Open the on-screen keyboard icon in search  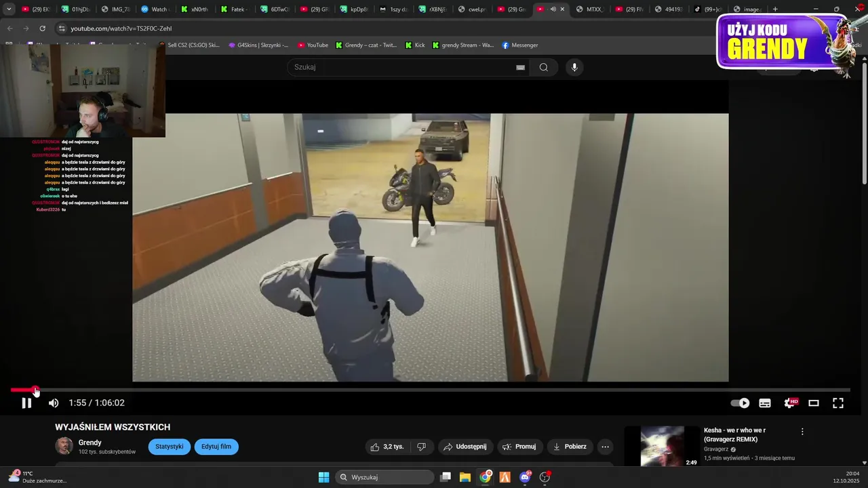coord(520,67)
